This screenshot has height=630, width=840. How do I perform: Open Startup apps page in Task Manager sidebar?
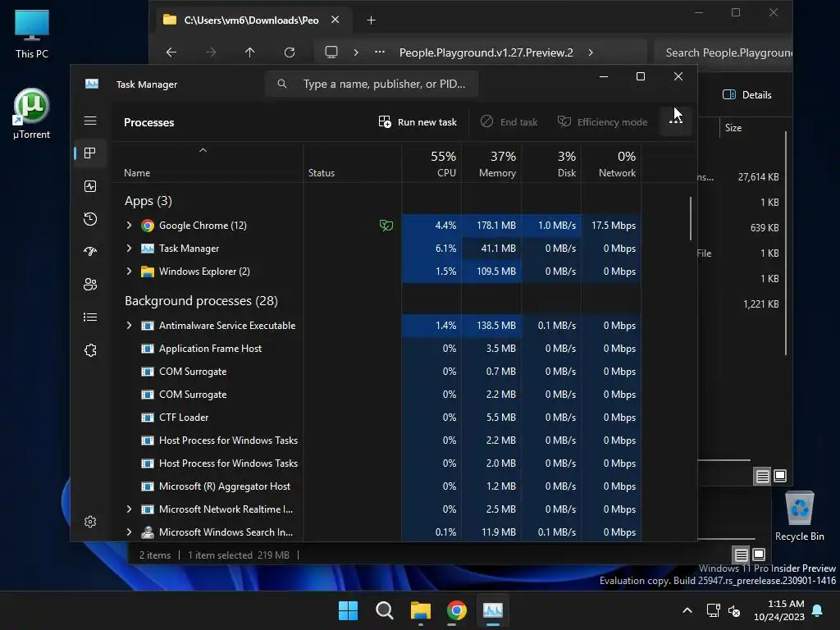click(90, 251)
